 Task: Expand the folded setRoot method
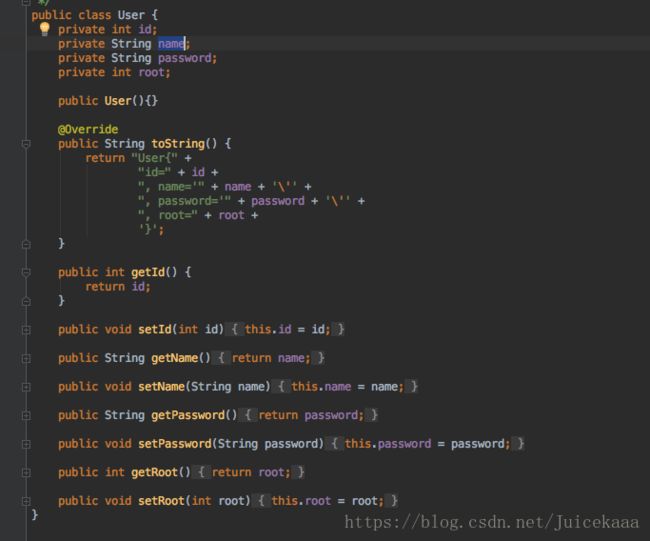click(26, 501)
